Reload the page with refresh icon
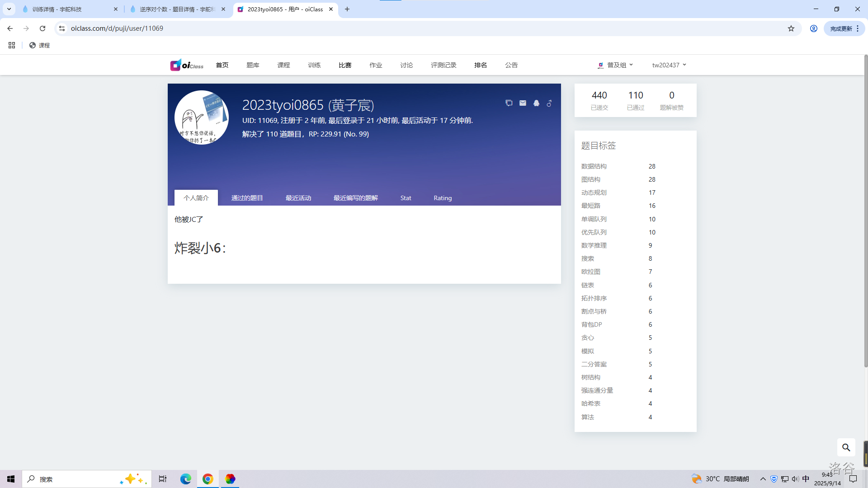 coord(42,28)
